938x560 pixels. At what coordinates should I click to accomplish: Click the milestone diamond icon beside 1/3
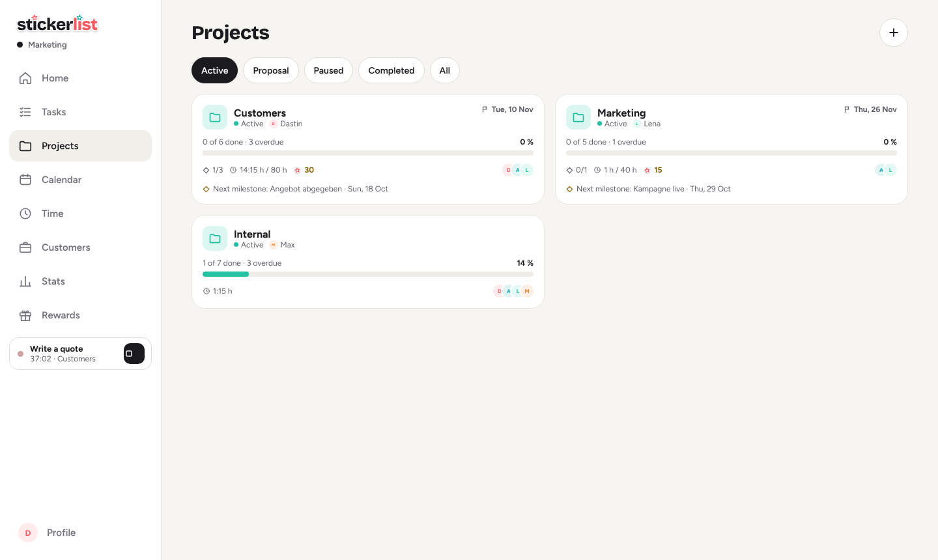coord(206,170)
